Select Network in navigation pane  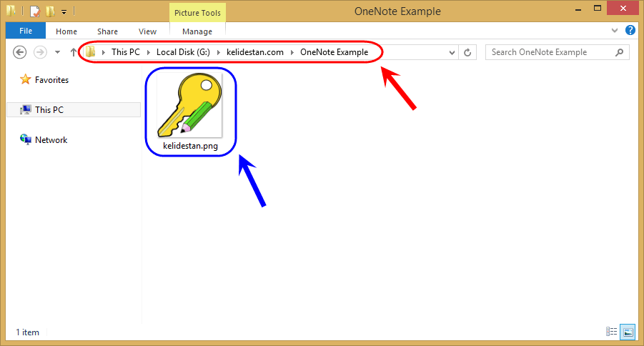(51, 139)
